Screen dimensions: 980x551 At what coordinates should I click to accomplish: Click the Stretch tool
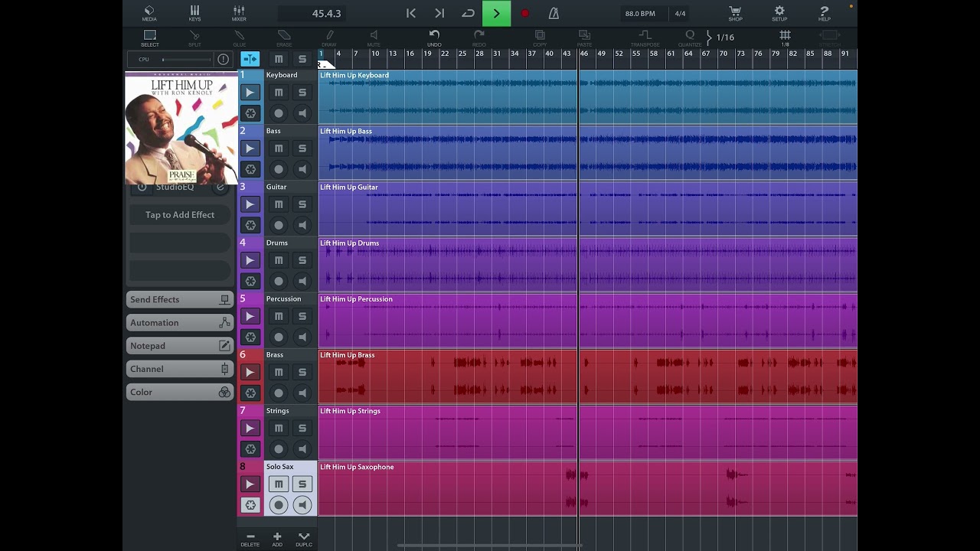(830, 36)
